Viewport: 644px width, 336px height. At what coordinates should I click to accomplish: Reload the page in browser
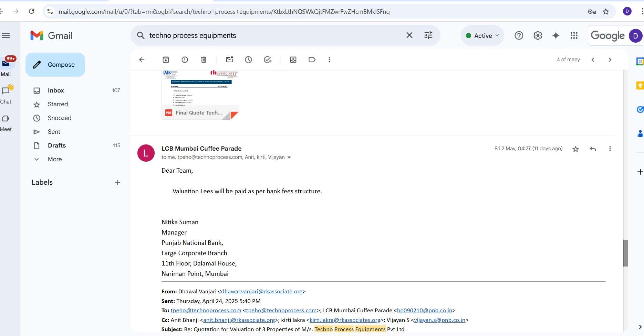click(31, 11)
